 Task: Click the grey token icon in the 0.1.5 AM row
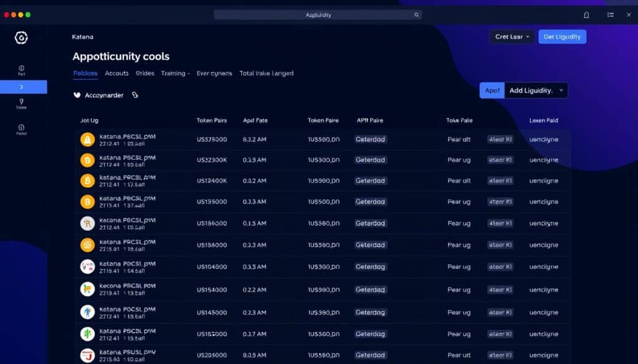(x=87, y=223)
